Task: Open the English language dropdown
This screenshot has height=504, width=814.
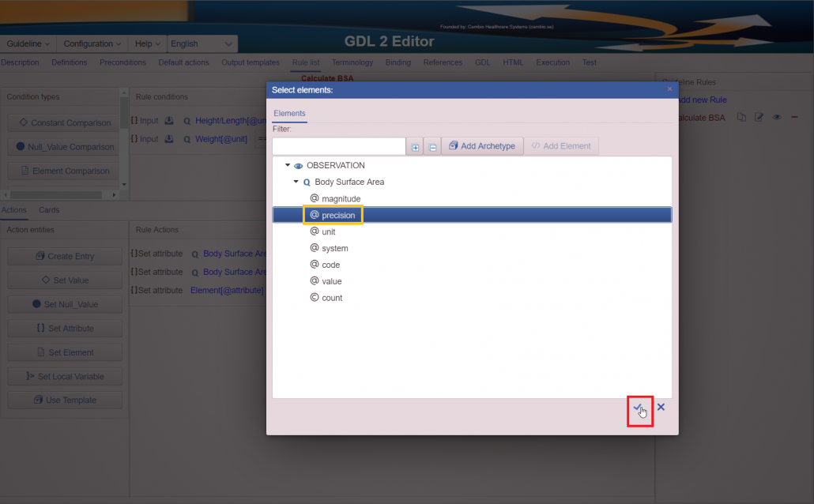Action: click(202, 44)
